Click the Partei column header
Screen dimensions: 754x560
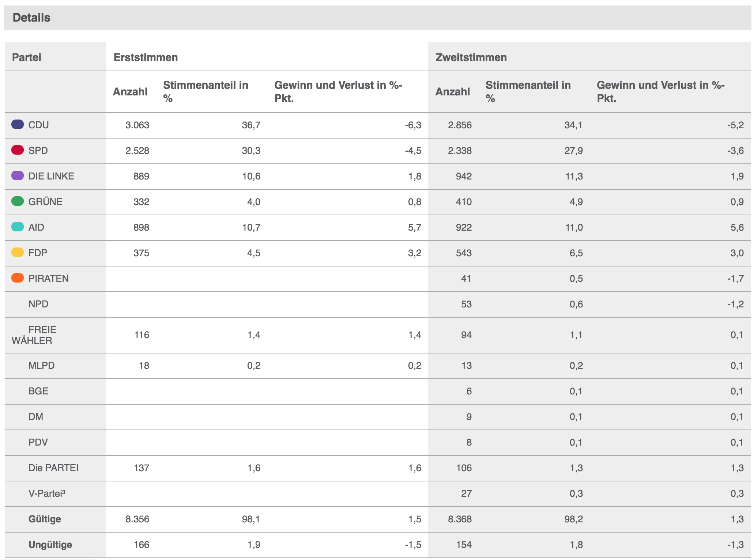(x=26, y=57)
